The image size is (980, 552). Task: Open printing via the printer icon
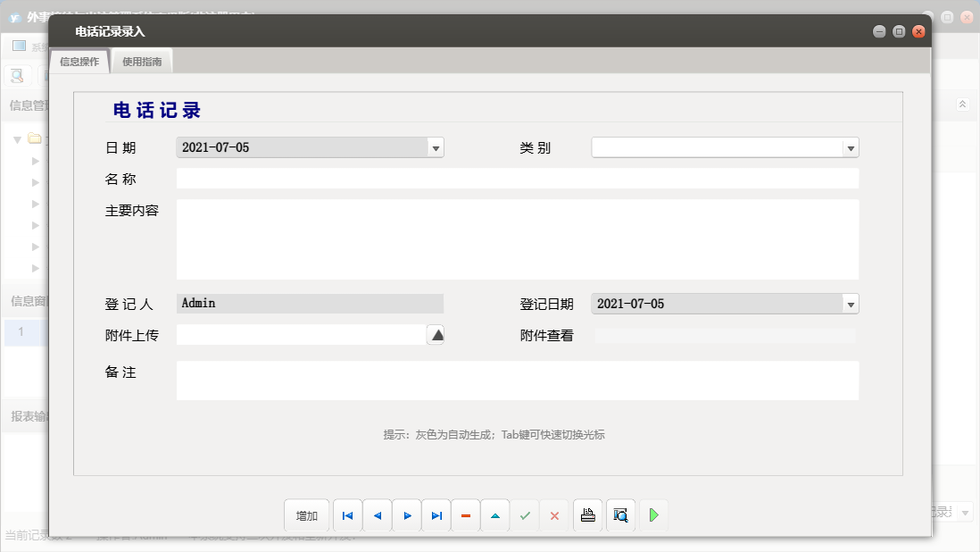coord(587,515)
